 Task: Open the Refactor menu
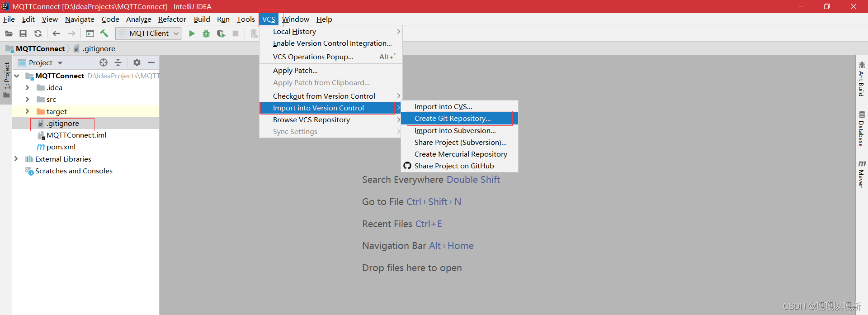pos(172,19)
